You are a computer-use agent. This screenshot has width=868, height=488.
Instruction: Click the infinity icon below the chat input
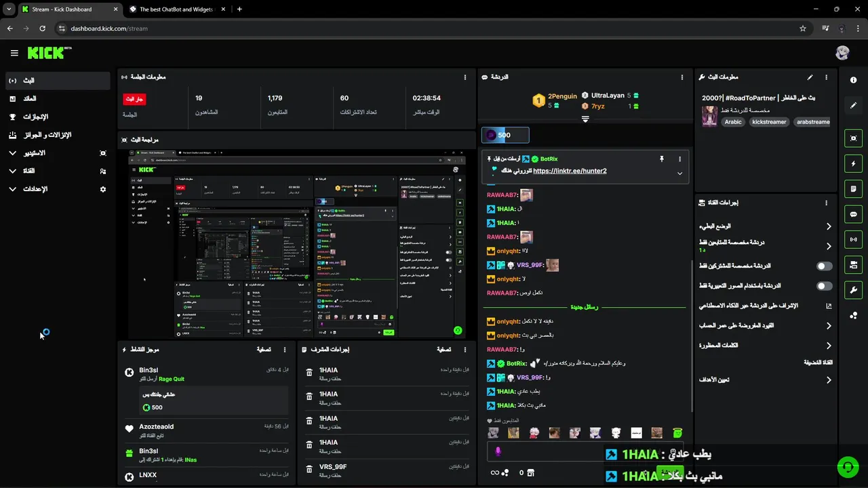pyautogui.click(x=494, y=472)
